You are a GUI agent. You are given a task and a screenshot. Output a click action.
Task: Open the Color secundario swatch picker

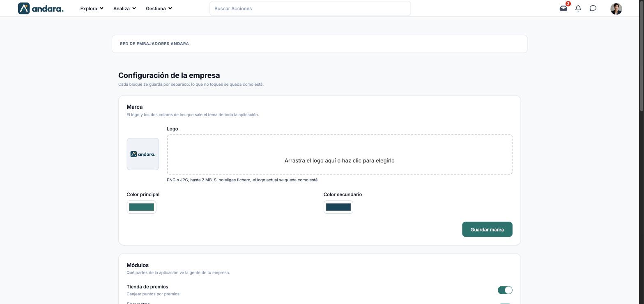tap(338, 207)
